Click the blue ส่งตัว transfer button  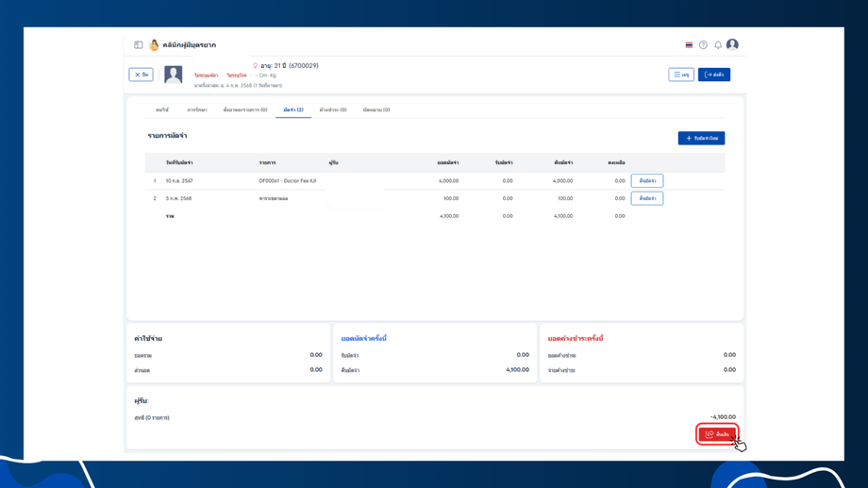pyautogui.click(x=714, y=75)
